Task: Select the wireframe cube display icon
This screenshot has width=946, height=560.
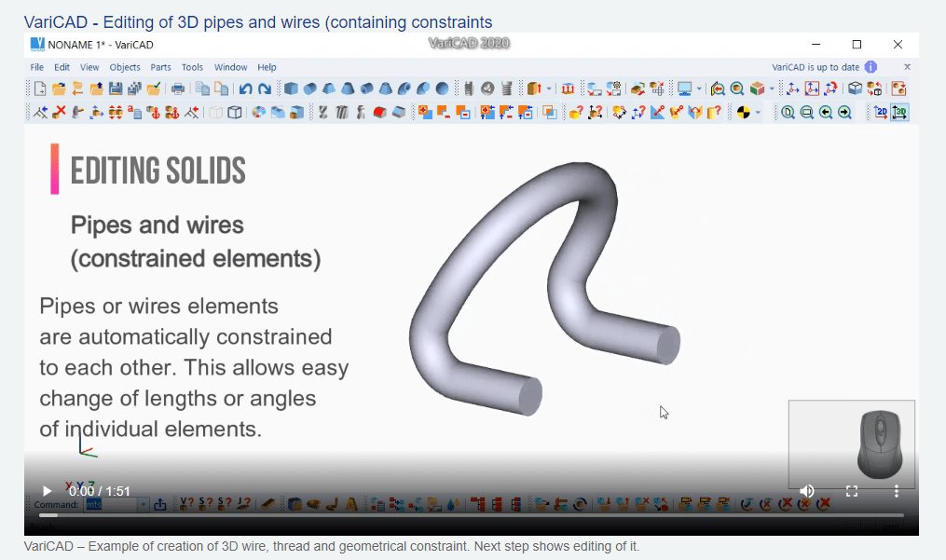Action: point(235,112)
